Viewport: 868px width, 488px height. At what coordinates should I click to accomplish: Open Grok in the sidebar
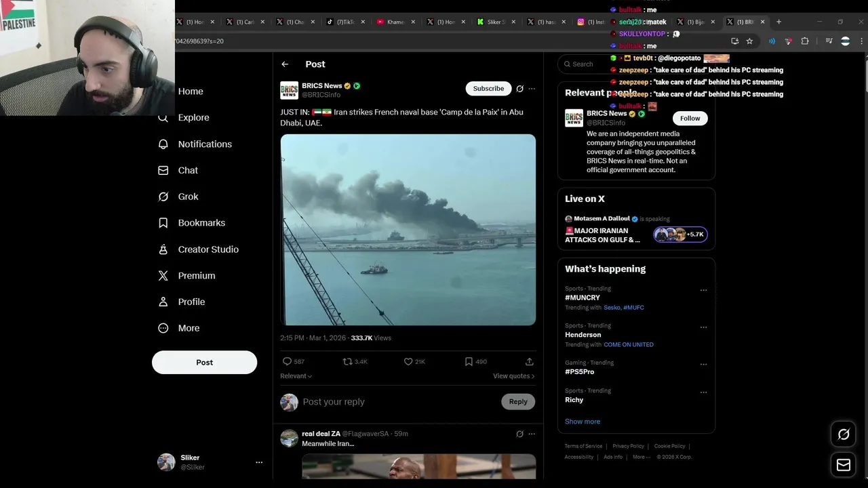coord(163,197)
